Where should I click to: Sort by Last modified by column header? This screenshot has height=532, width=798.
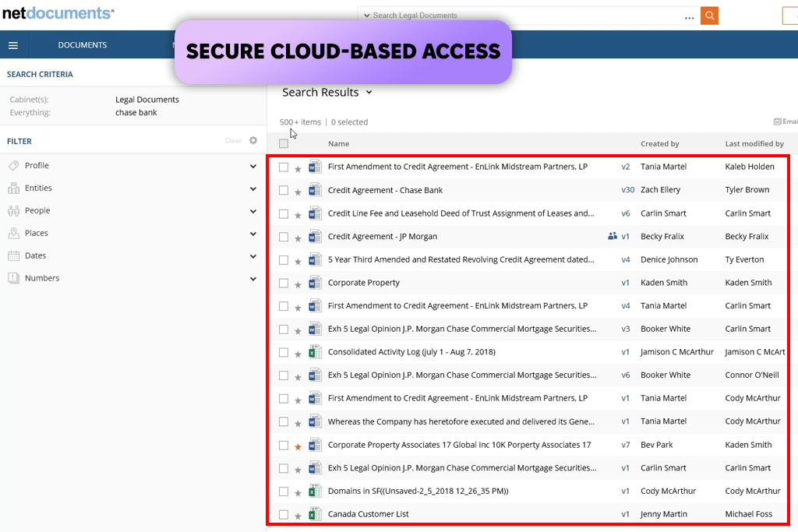(x=754, y=143)
